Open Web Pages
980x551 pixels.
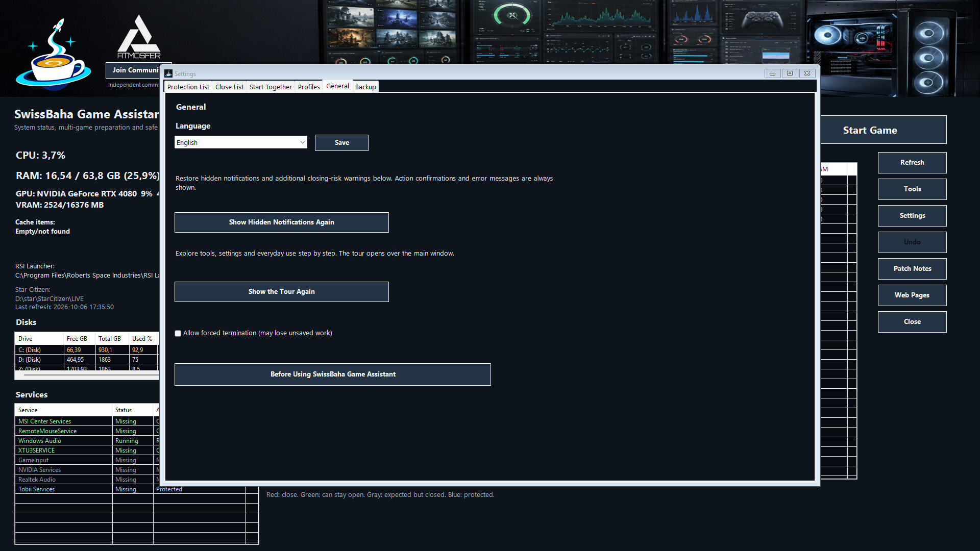pos(912,295)
